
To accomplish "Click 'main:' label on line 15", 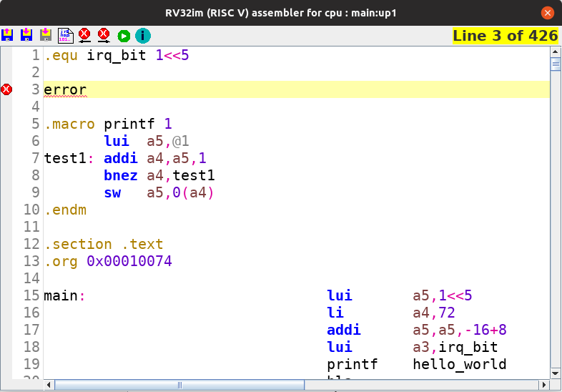I will tap(64, 295).
